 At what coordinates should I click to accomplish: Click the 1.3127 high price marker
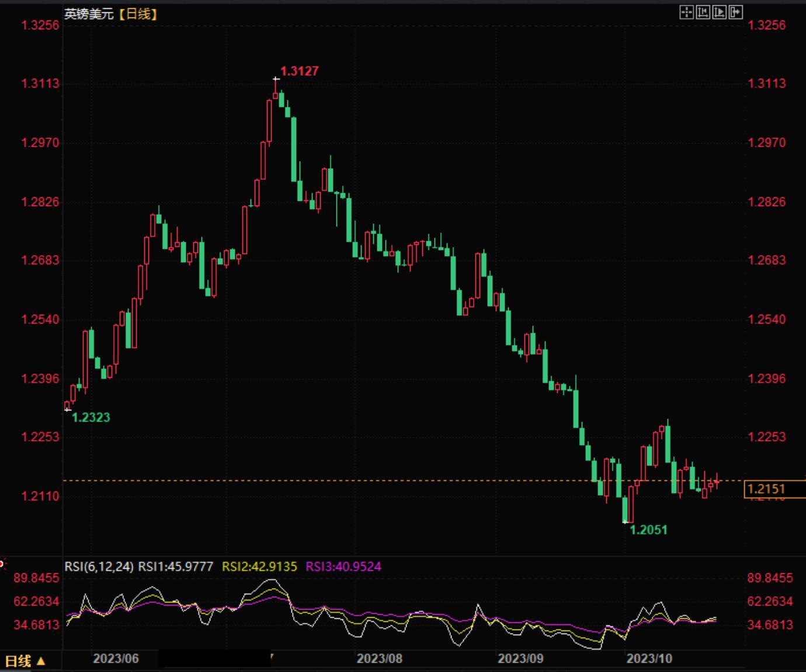(x=300, y=71)
